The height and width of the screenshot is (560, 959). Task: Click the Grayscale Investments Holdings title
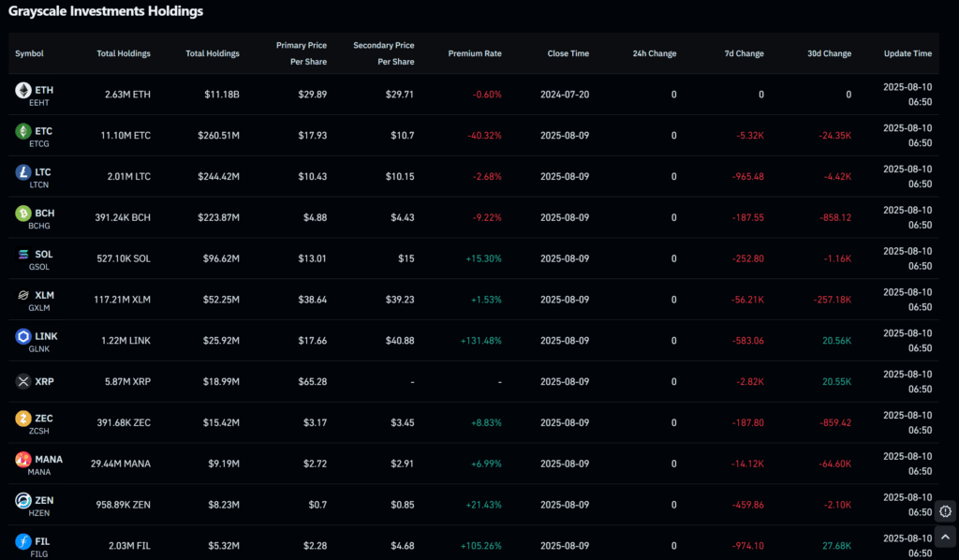106,11
